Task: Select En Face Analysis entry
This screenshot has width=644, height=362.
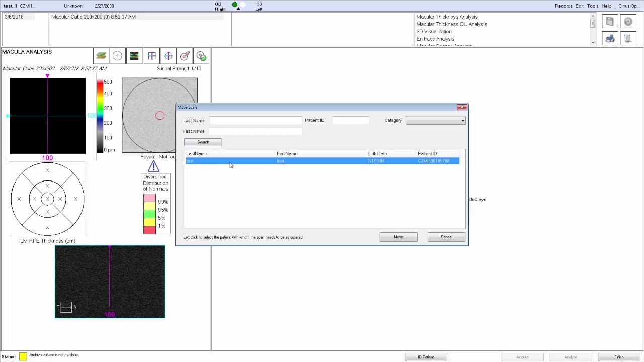Action: click(x=435, y=39)
